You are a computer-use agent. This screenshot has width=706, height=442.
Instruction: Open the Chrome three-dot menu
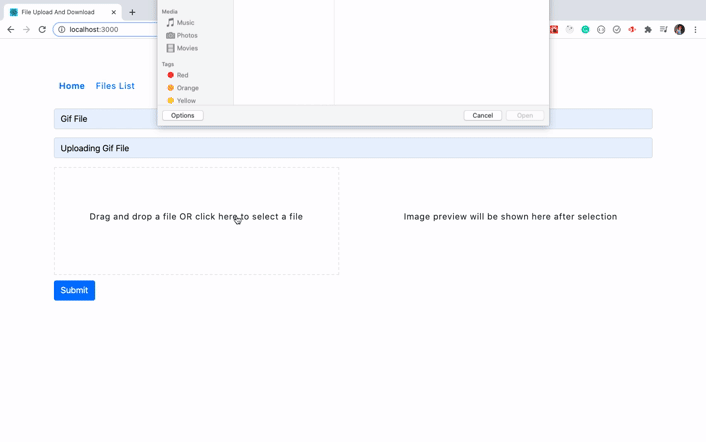click(x=695, y=30)
